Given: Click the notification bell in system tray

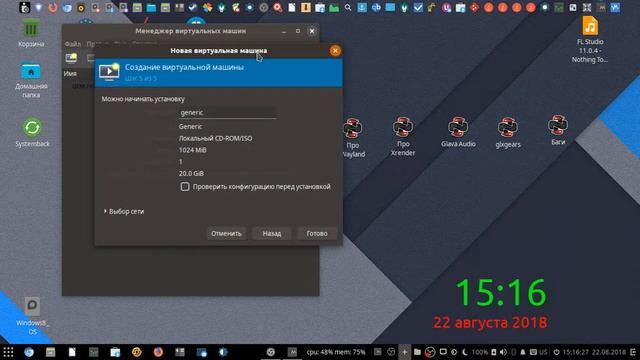Looking at the screenshot, I should pyautogui.click(x=522, y=352).
